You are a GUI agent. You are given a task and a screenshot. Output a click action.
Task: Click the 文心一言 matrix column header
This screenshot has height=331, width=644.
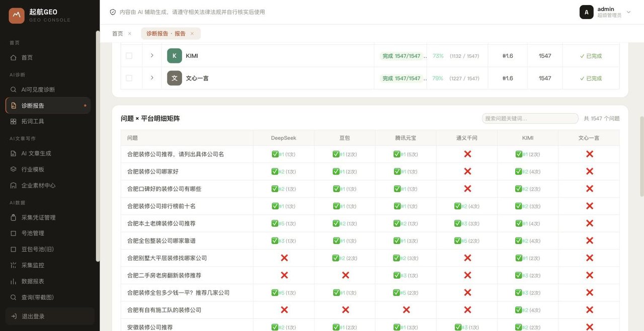click(x=589, y=138)
